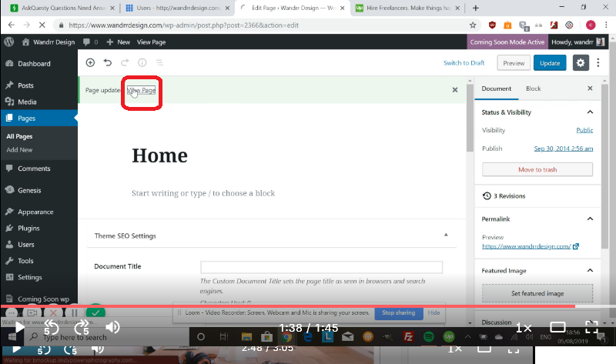The image size is (616, 364).
Task: Open block navigation list icon
Action: pos(159,63)
